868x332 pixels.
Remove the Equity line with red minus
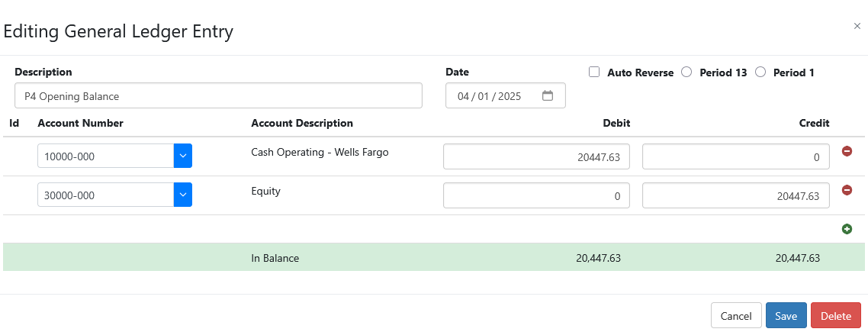click(x=847, y=190)
